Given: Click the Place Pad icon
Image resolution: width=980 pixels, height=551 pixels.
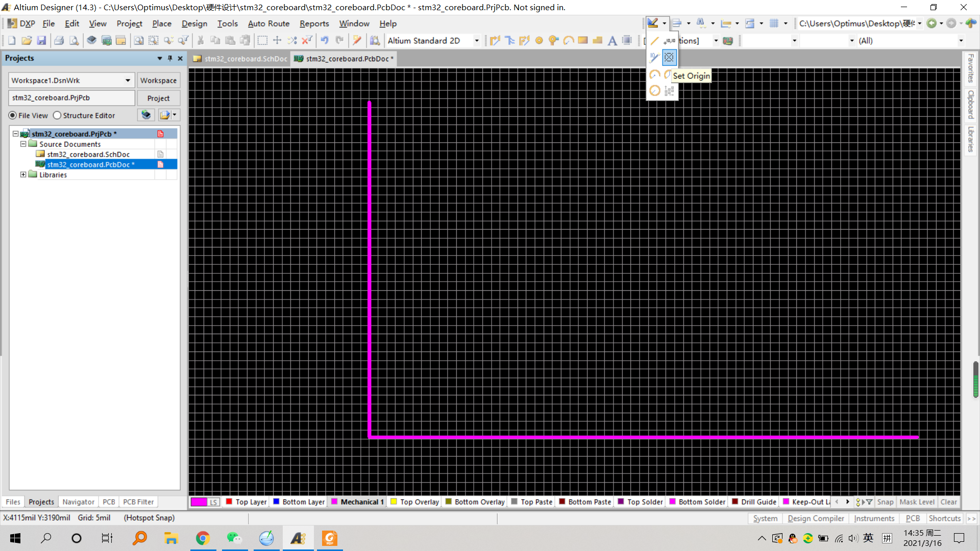Looking at the screenshot, I should tap(539, 41).
